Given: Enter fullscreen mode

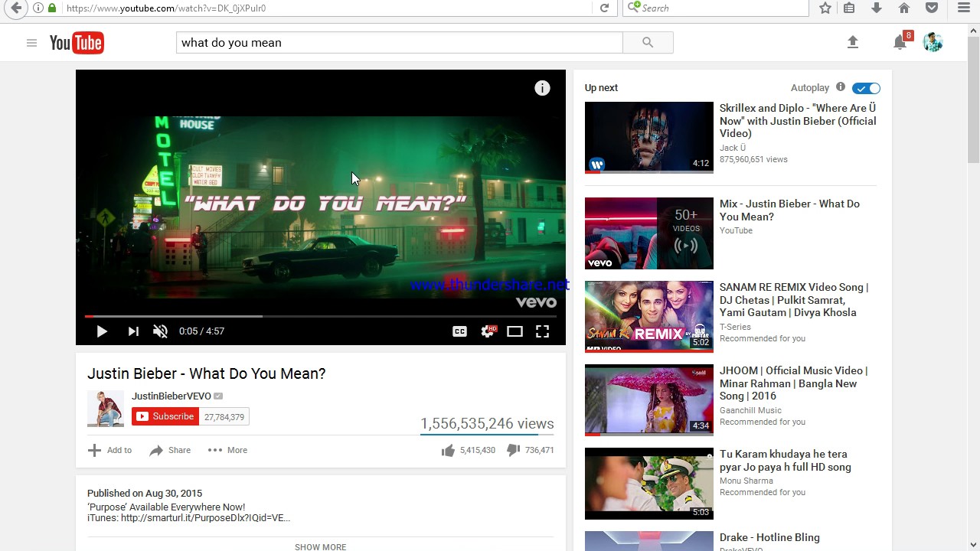Looking at the screenshot, I should pyautogui.click(x=542, y=331).
